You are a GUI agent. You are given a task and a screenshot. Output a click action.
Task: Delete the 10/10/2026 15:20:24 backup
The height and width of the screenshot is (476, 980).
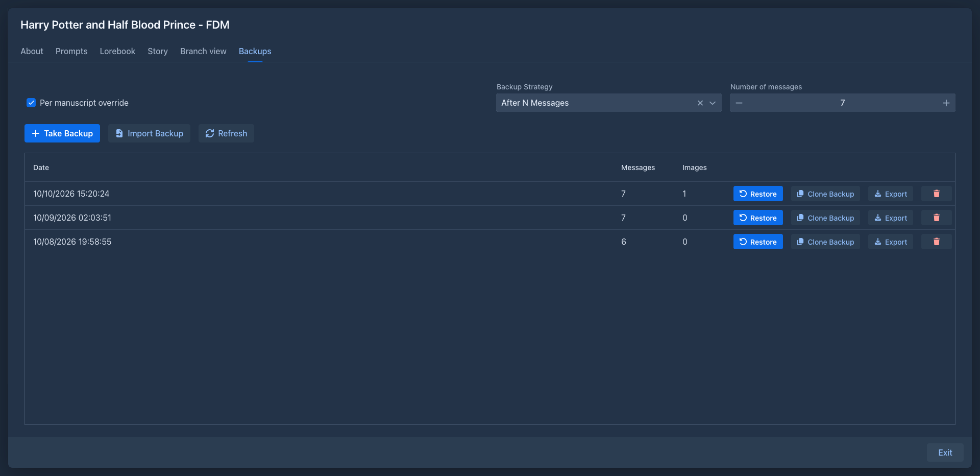936,194
